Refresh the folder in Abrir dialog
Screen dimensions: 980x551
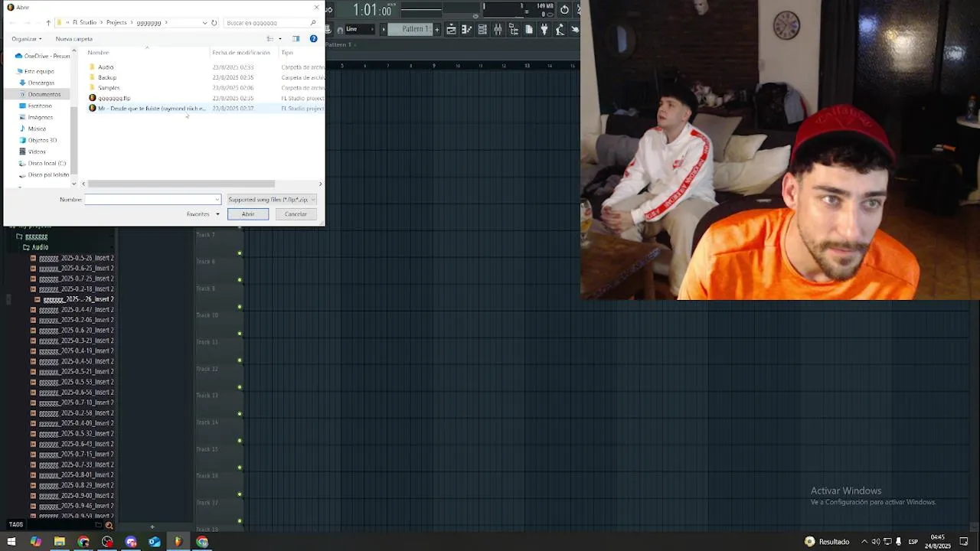pos(214,23)
